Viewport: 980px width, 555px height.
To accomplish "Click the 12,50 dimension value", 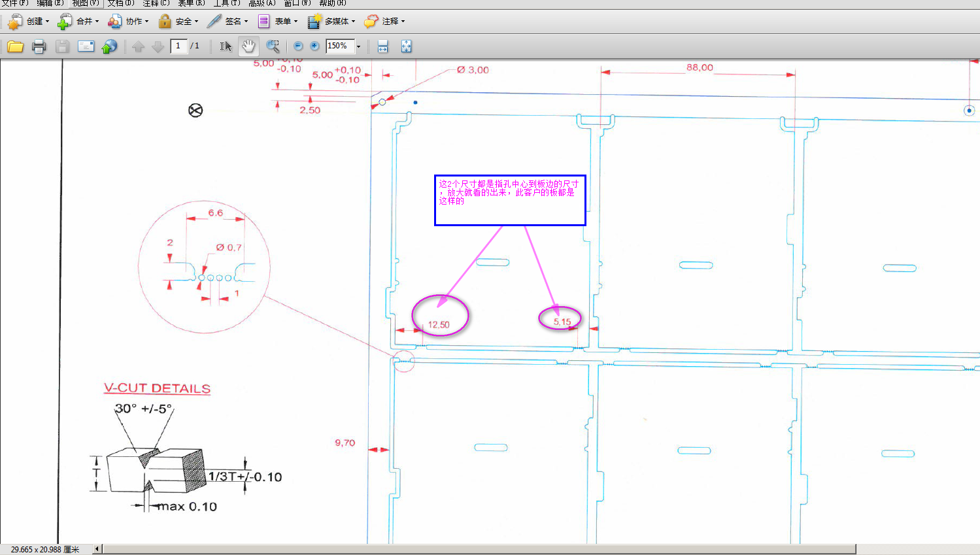I will click(439, 325).
